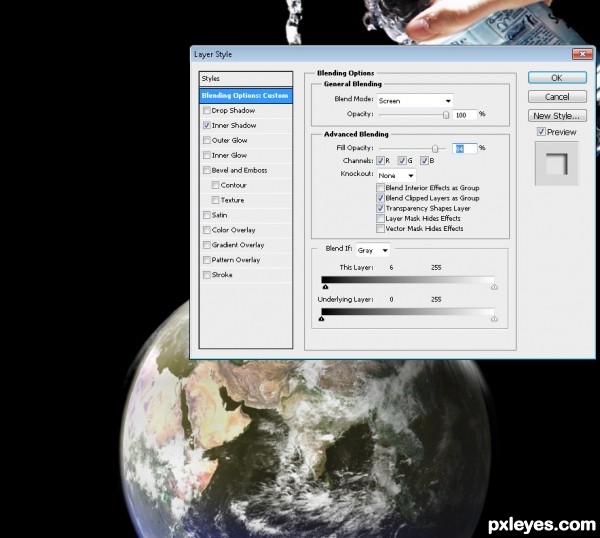Open the Drop Shadow settings label
Viewport: 600px width, 538px height.
(x=233, y=110)
